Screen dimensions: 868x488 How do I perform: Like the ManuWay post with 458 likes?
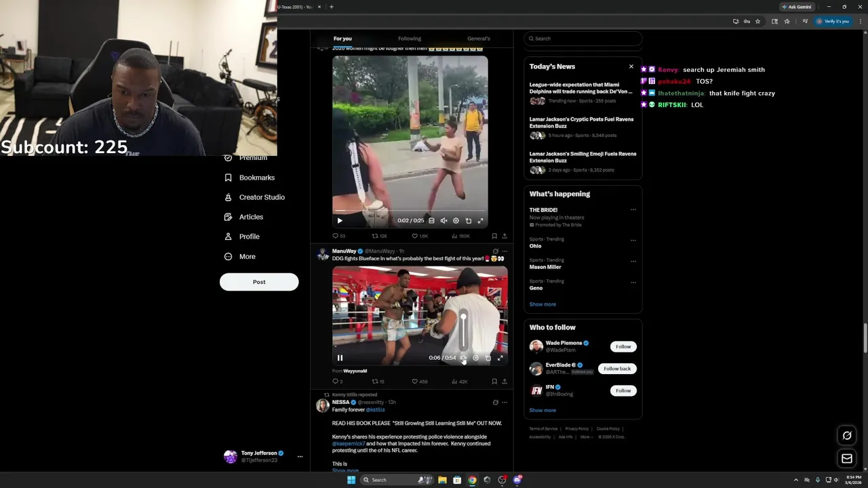420,382
